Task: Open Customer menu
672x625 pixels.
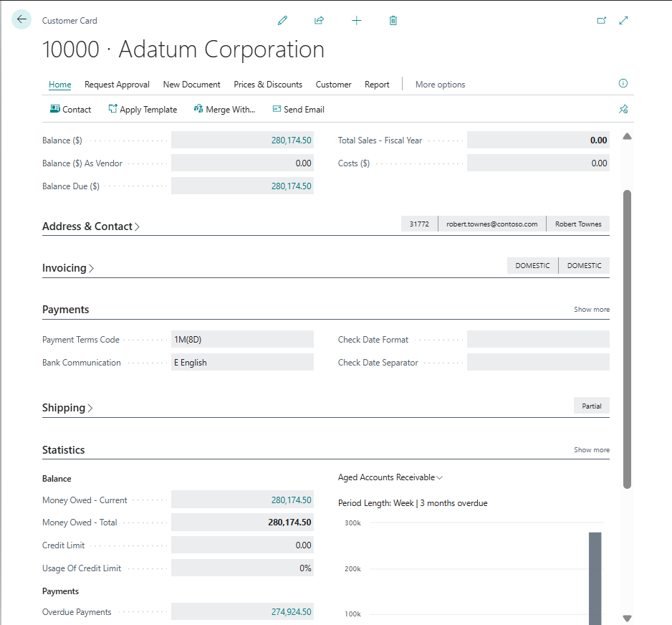Action: tap(333, 85)
